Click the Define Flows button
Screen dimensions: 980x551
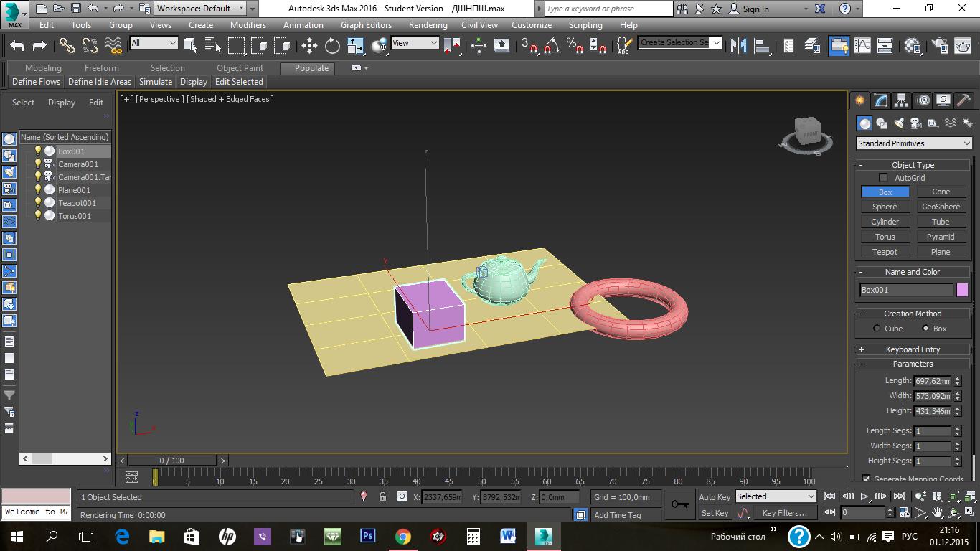coord(36,82)
